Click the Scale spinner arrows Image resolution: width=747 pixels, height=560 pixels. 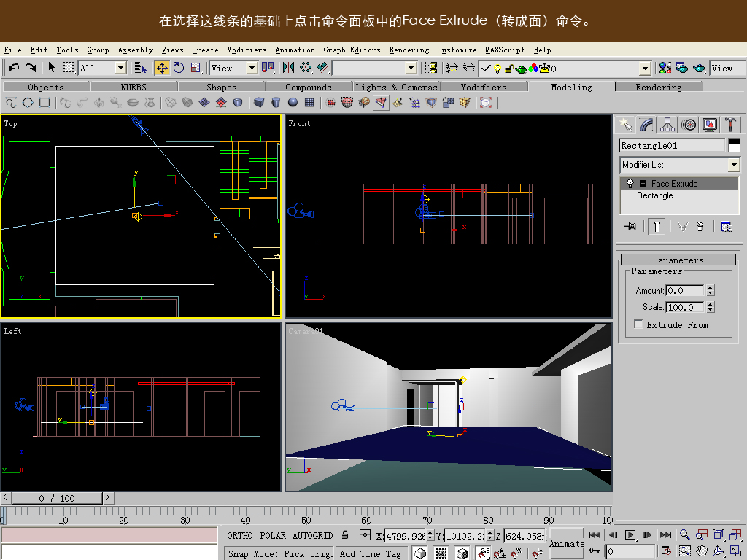(x=711, y=307)
